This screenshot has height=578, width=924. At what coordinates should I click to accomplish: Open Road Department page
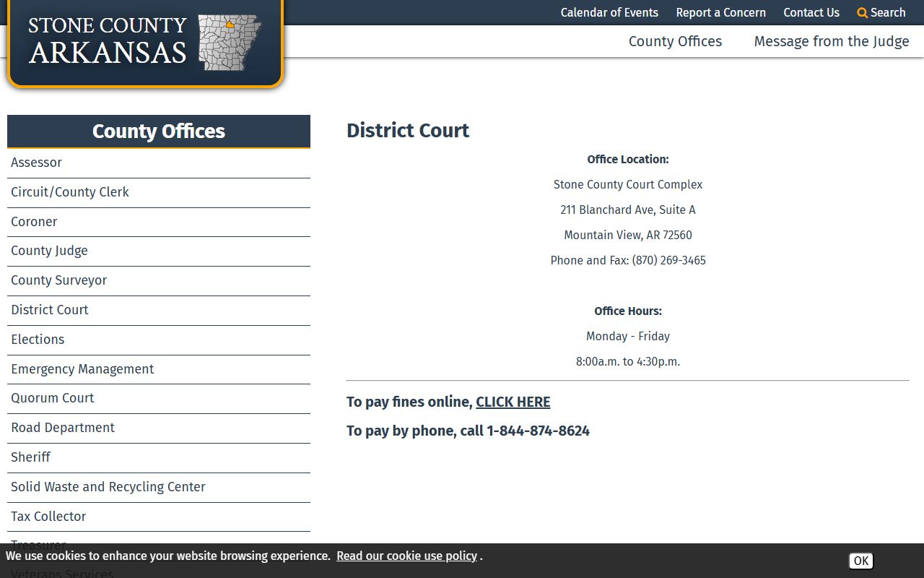(x=159, y=428)
